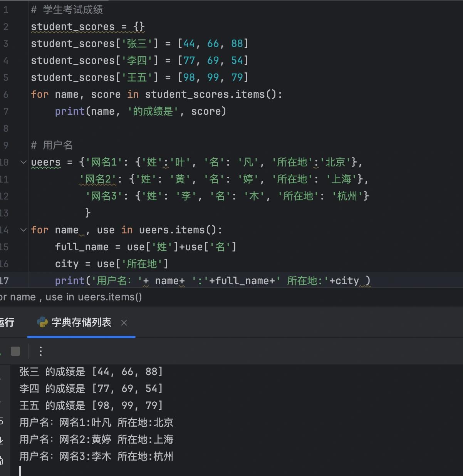Click the 'city = use['所在地']' line

pyautogui.click(x=112, y=264)
